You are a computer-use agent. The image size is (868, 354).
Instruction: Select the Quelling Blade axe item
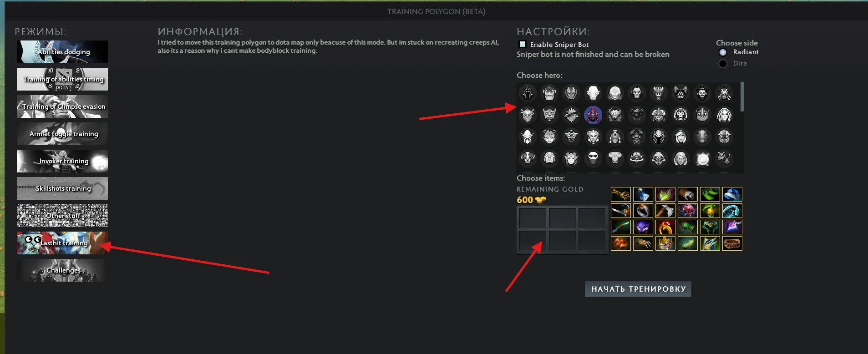point(665,211)
